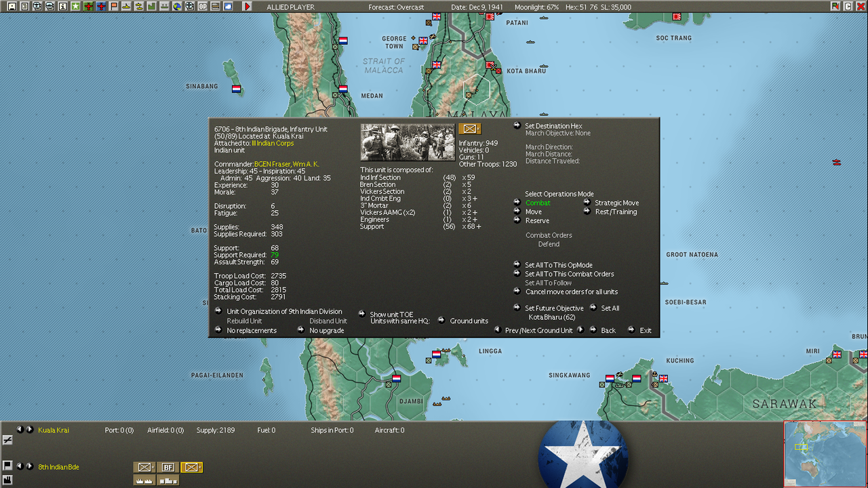868x488 pixels.
Task: Click the Kuching base flag on map
Action: pos(663,378)
